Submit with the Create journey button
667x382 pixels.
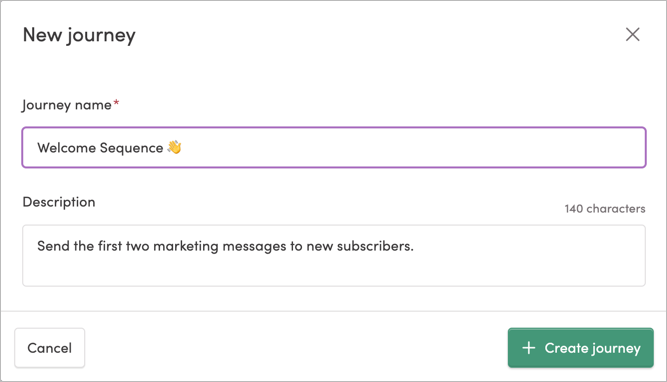pyautogui.click(x=581, y=348)
